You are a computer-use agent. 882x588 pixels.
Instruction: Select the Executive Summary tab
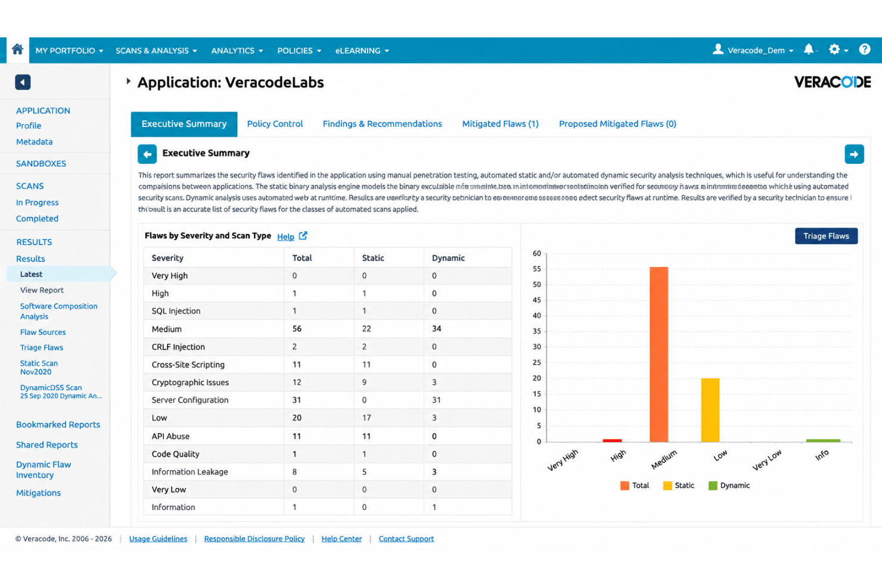click(184, 124)
